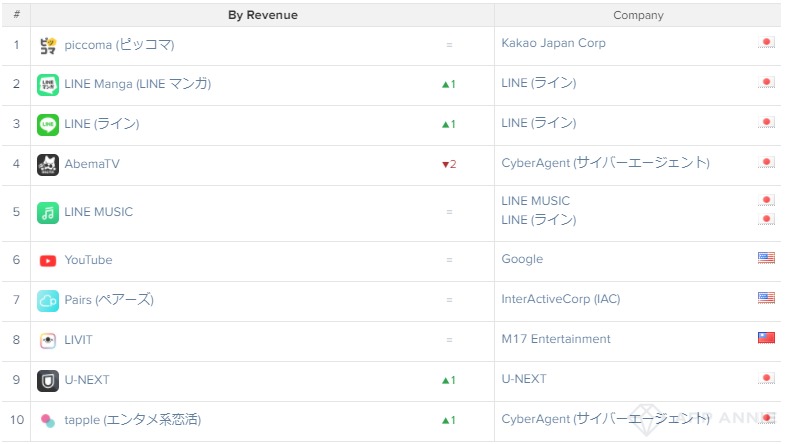787x444 pixels.
Task: Select the Google company name
Action: (x=522, y=259)
